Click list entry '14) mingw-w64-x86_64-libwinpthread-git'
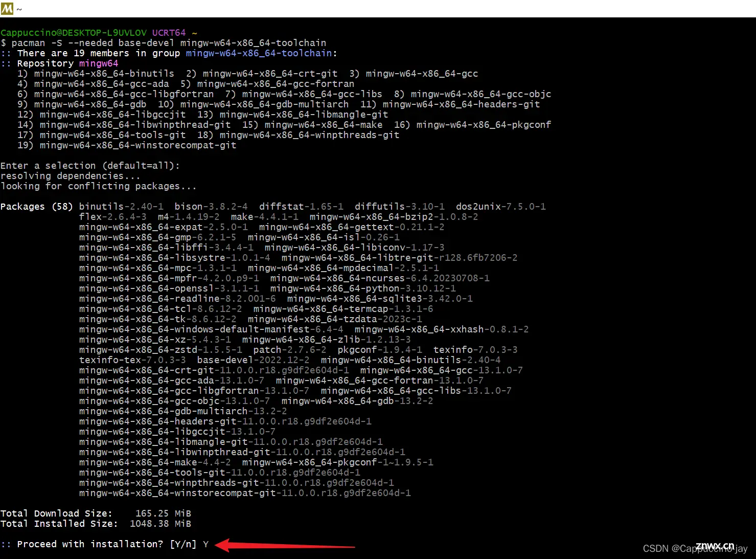 (124, 125)
